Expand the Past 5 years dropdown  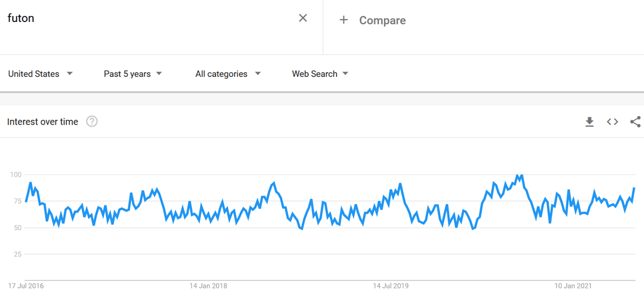[x=133, y=74]
